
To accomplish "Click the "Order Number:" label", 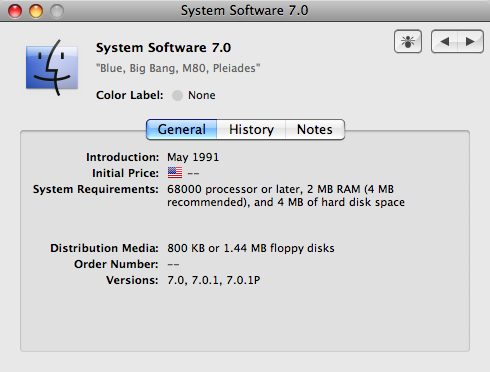I will tap(116, 264).
